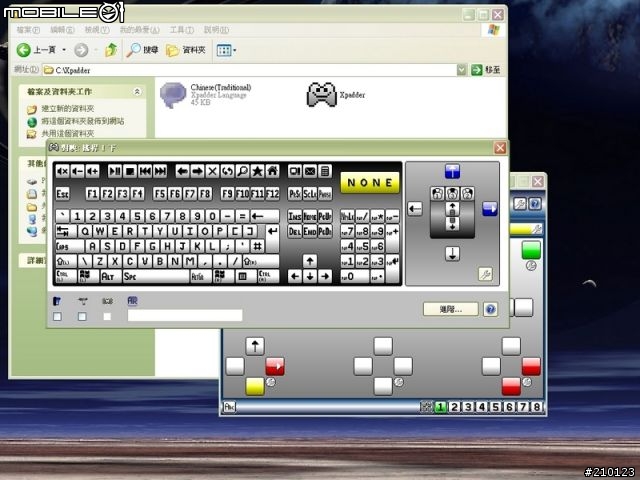The image size is (640, 480).
Task: Select the browser forward key icon
Action: click(x=198, y=171)
